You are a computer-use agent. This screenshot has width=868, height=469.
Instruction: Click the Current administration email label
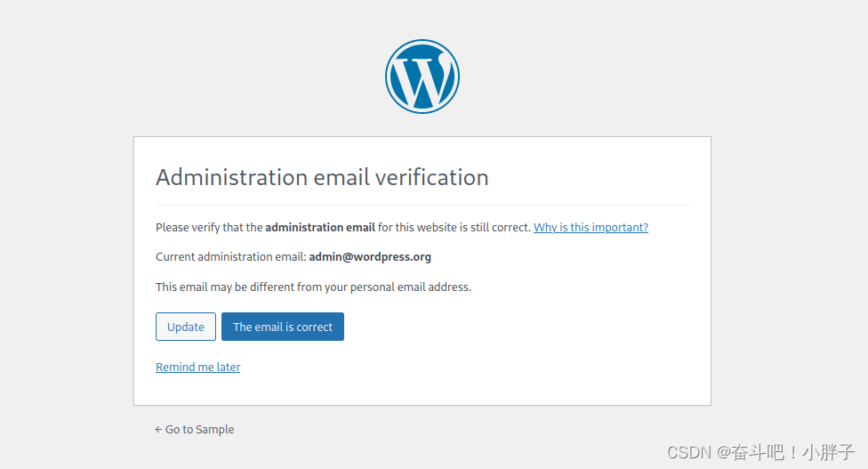click(231, 257)
